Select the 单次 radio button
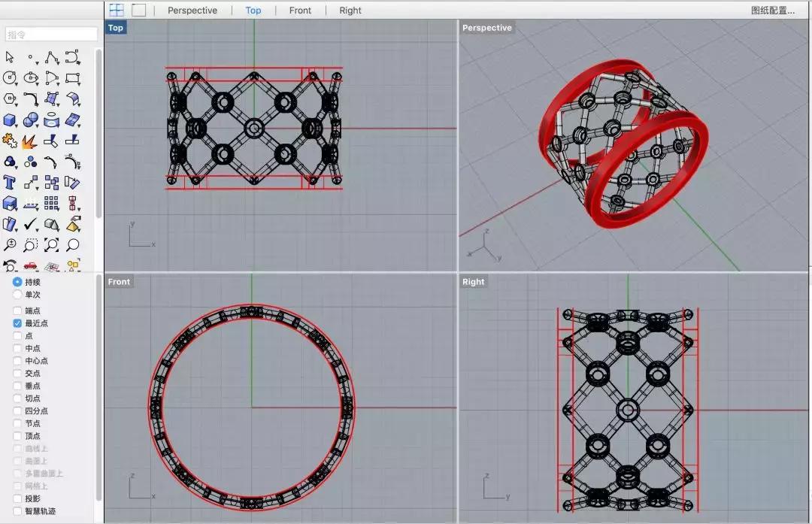The image size is (812, 524). pyautogui.click(x=17, y=295)
